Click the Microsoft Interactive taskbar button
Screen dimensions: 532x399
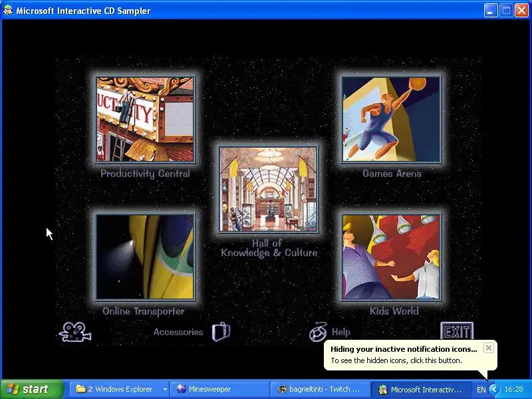pyautogui.click(x=420, y=389)
